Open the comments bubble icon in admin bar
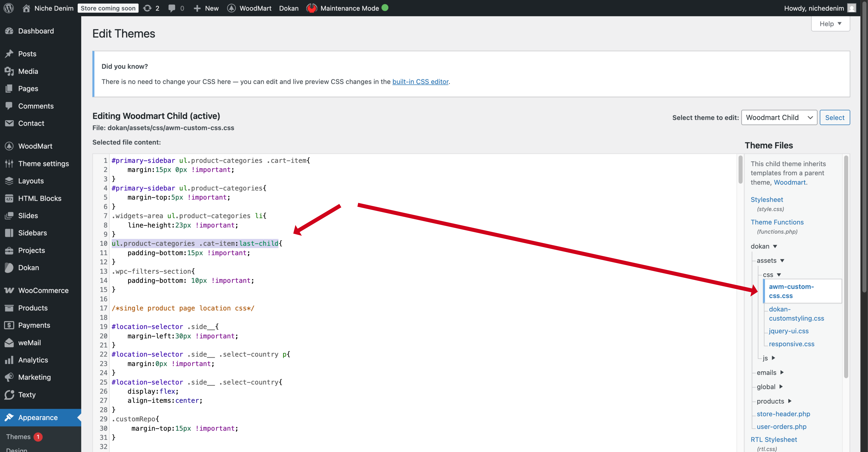The image size is (868, 452). tap(172, 8)
